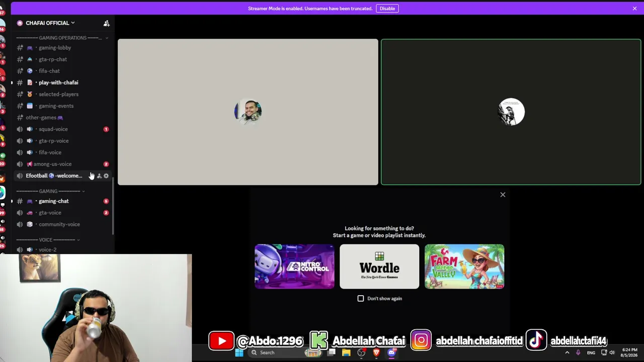Disable Streamer Mode from the banner
644x362 pixels.
coord(387,9)
